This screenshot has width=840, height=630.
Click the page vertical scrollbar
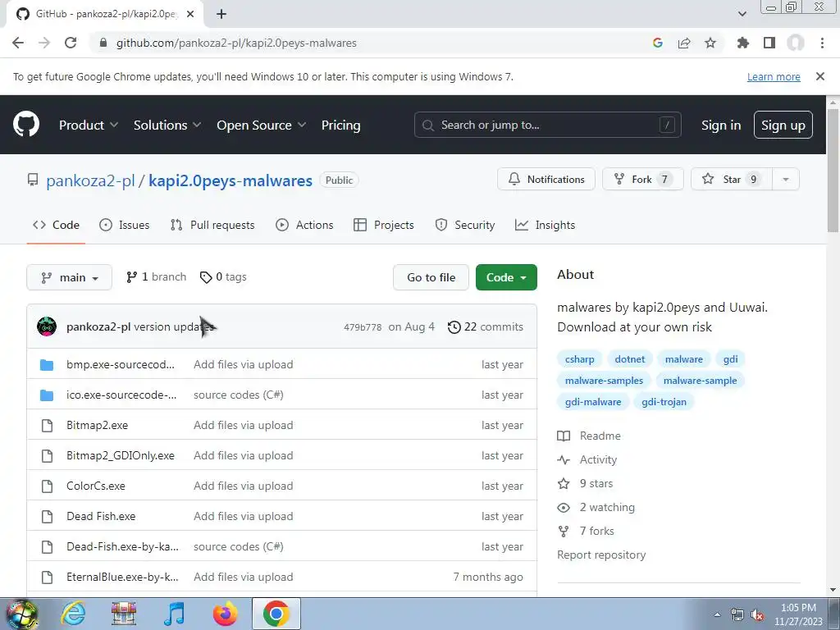point(833,171)
